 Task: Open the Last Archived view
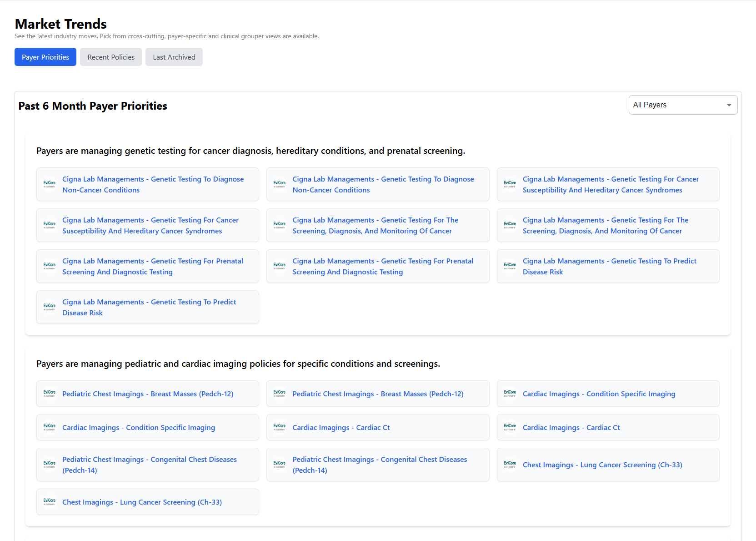pyautogui.click(x=174, y=56)
